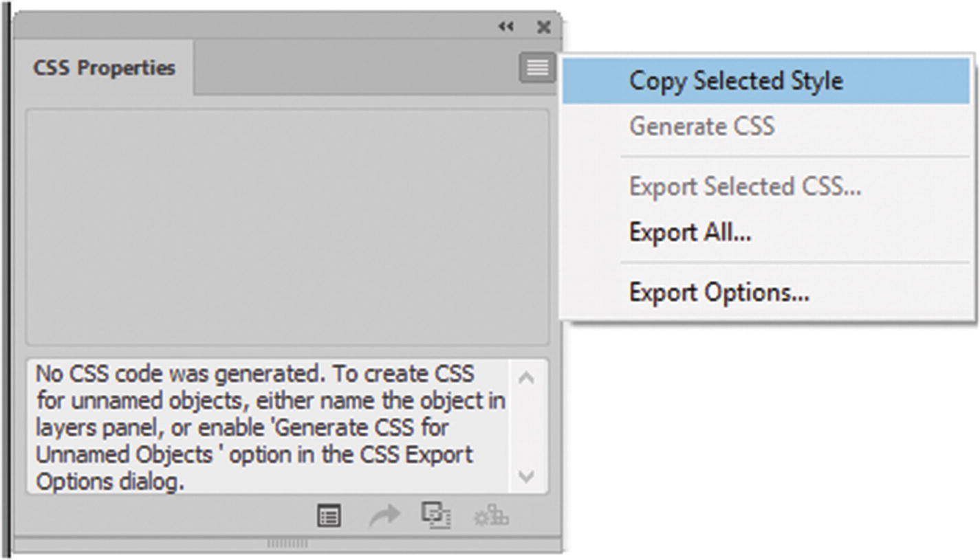
Task: Click the Export Options icon at panel bottom
Action: point(329,516)
